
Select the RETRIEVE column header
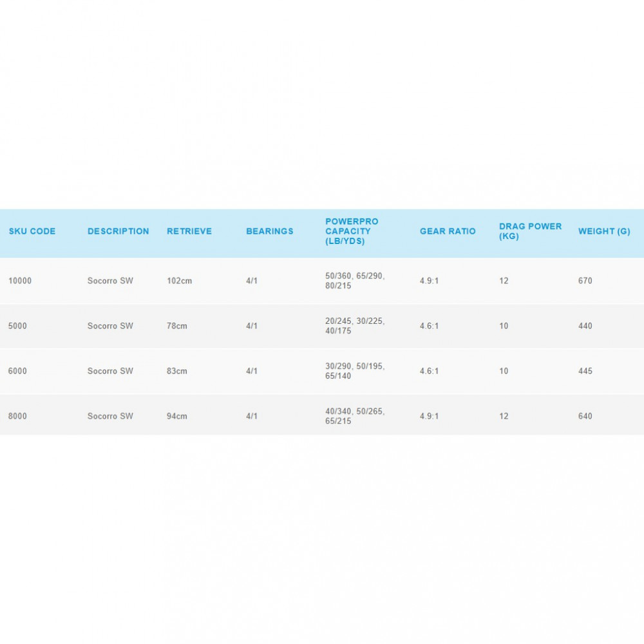tap(189, 231)
